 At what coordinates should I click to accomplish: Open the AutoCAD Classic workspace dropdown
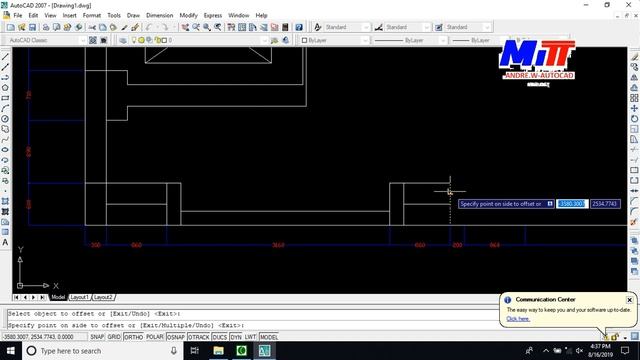coord(82,40)
